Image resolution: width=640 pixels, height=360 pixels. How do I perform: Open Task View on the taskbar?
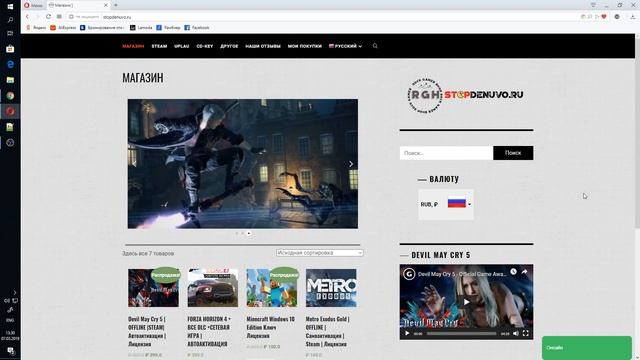coord(10,33)
